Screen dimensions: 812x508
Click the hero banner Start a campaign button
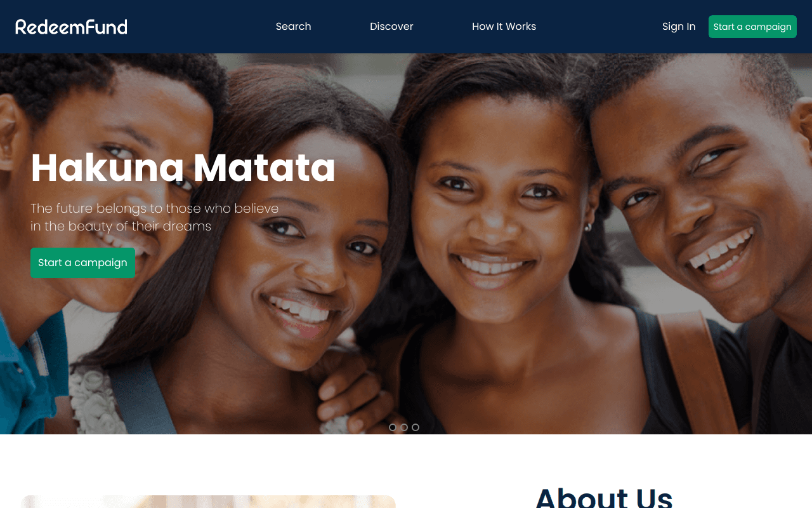click(82, 263)
